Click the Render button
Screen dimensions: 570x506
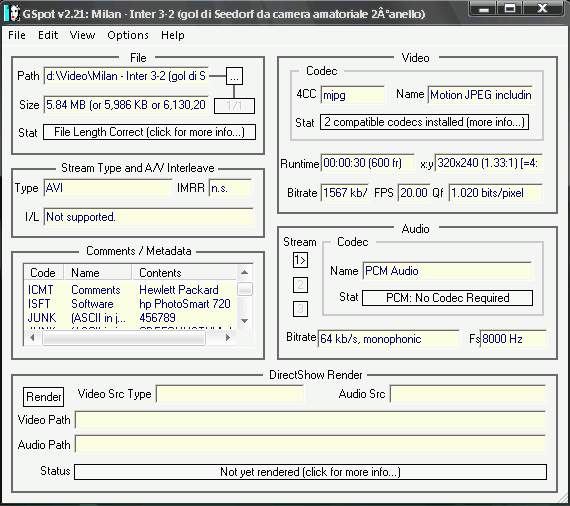pyautogui.click(x=44, y=397)
